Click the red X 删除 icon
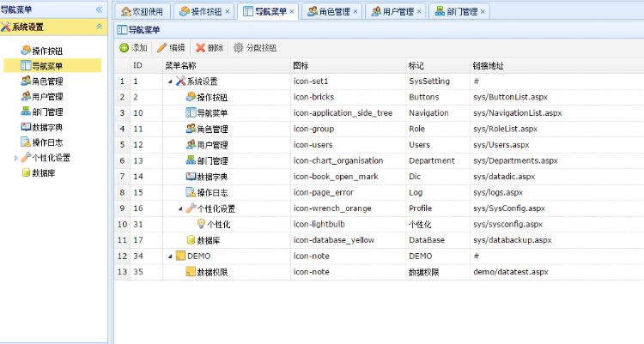Image resolution: width=644 pixels, height=344 pixels. [200, 48]
